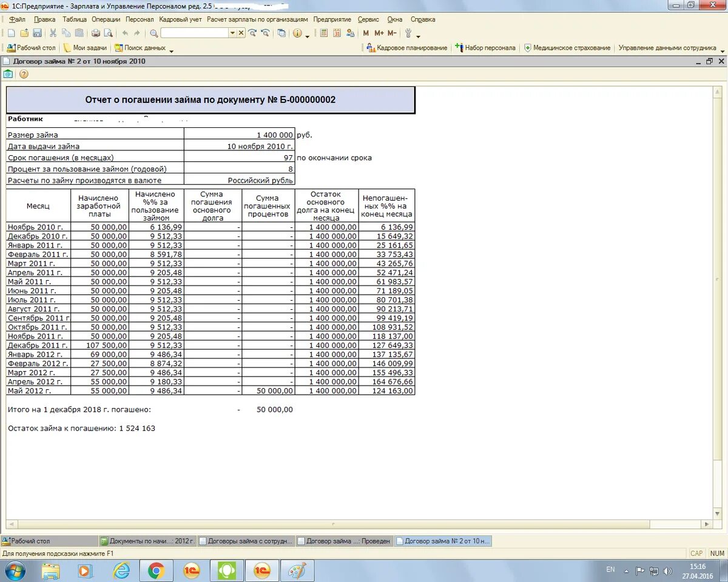Click the user list icon next to calendar
Screen dimensions: 728x582
(x=349, y=33)
